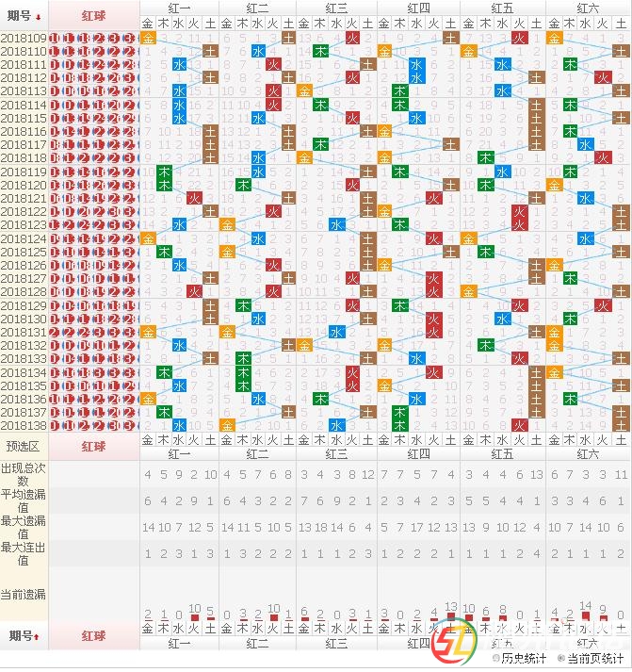Open period 2018109 in the 期号 column
Screen dimensions: 632x672
[x=24, y=39]
